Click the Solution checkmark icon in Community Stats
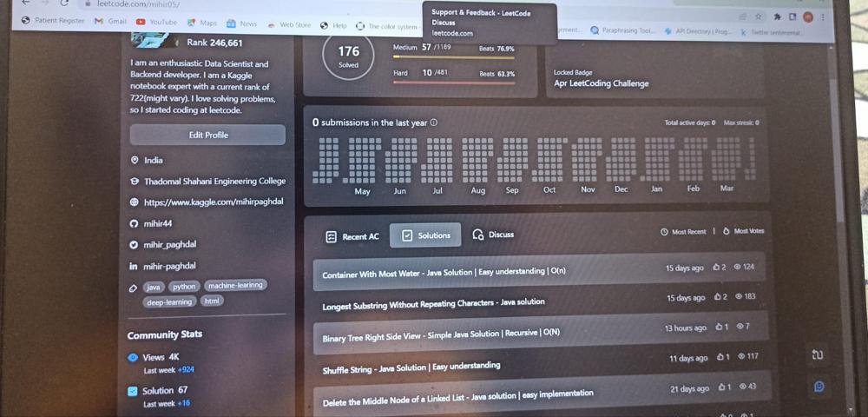The image size is (868, 417). click(x=132, y=392)
